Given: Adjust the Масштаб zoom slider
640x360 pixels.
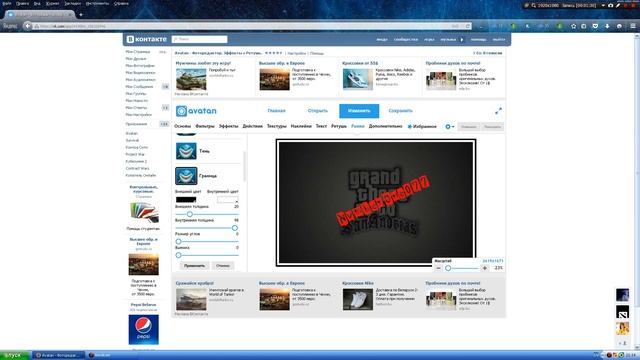Looking at the screenshot, I should coord(448,268).
